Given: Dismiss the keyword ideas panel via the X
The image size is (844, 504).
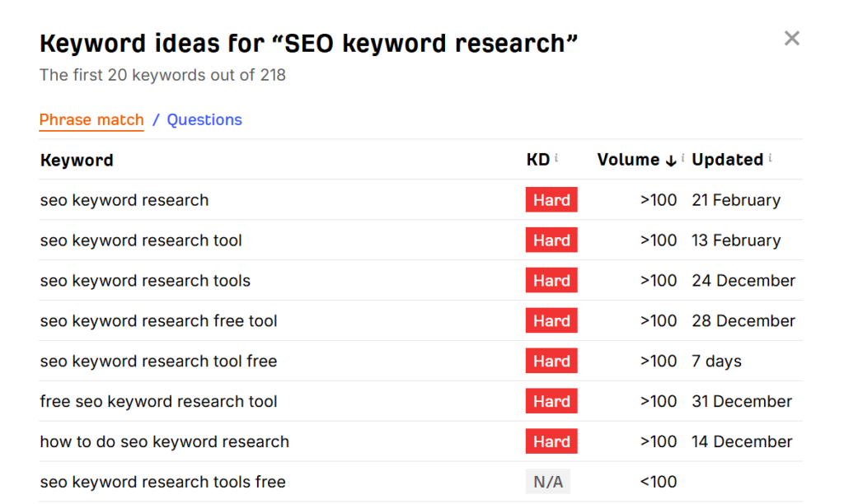Looking at the screenshot, I should [791, 38].
